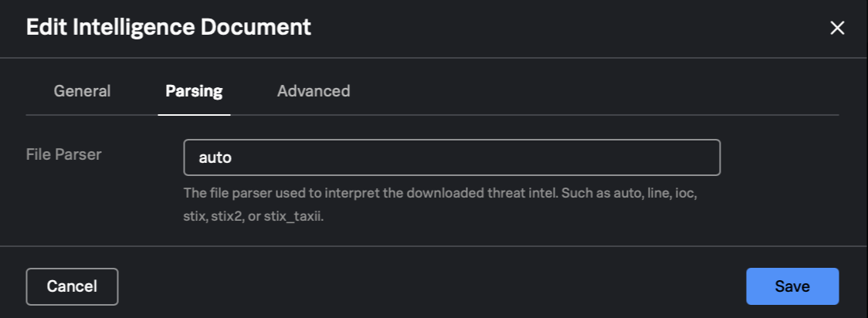The width and height of the screenshot is (868, 318).
Task: Open the Advanced tab
Action: tap(314, 91)
